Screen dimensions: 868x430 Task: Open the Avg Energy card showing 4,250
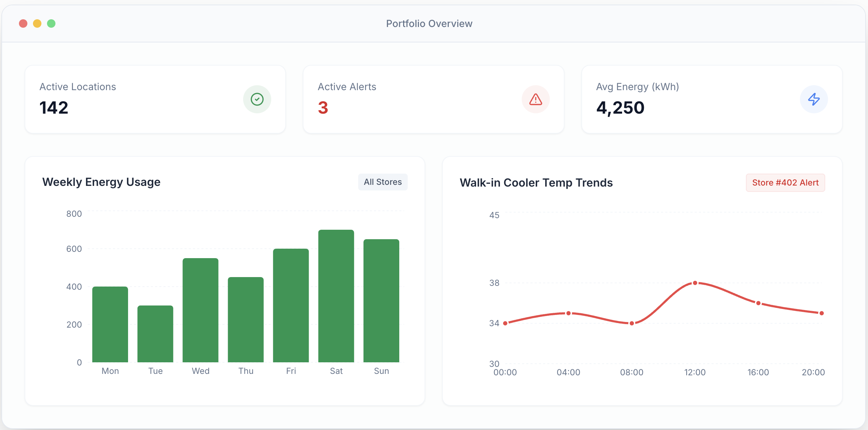coord(712,99)
